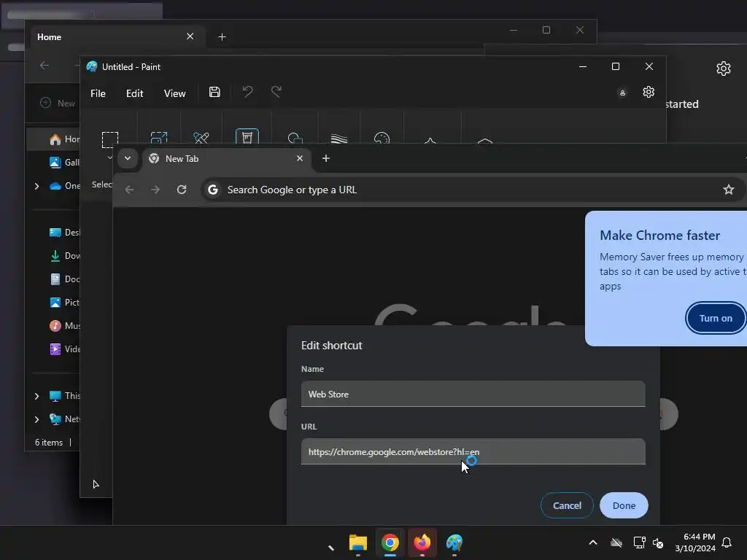Open the Shapes group in Paint
747x560 pixels.
pyautogui.click(x=295, y=138)
